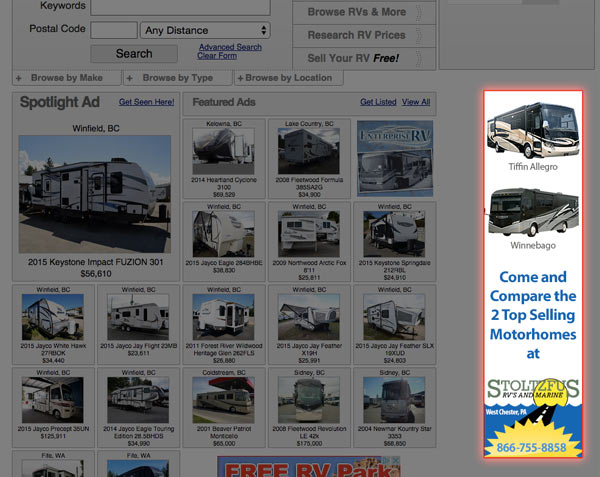The image size is (600, 477).
Task: Open the 2015 Jayco Precept 35UN thumbnail
Action: 53,400
